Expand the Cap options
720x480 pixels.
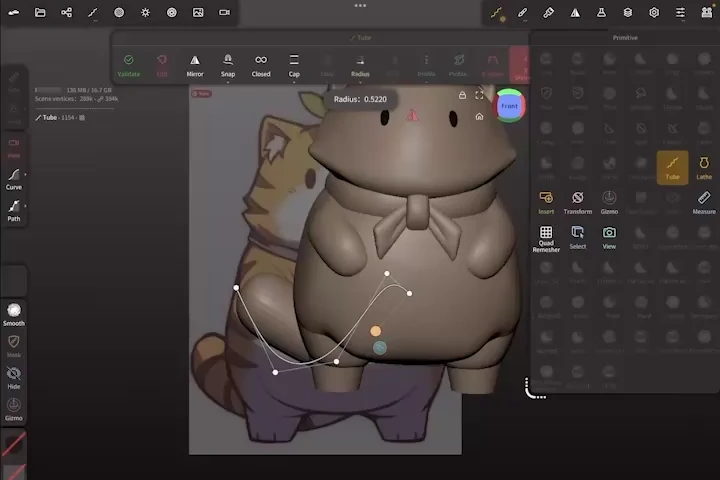tap(294, 66)
